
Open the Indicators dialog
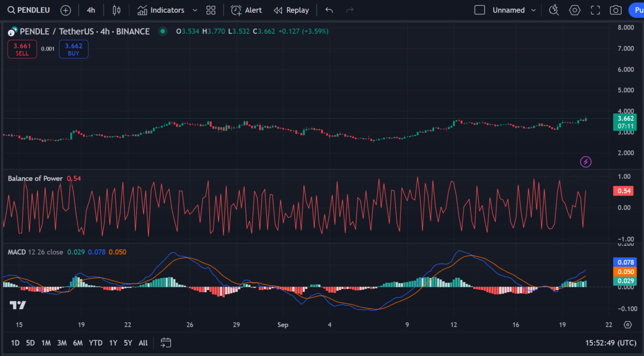pyautogui.click(x=160, y=10)
